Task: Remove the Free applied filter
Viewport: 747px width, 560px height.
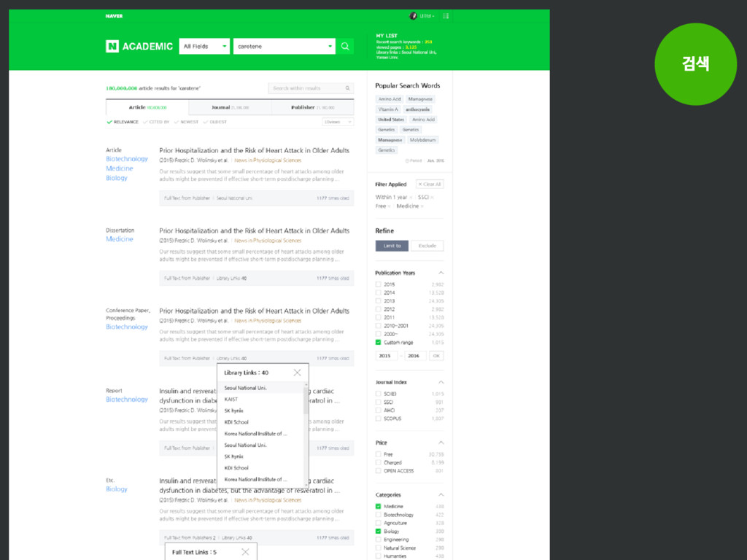Action: (x=389, y=206)
